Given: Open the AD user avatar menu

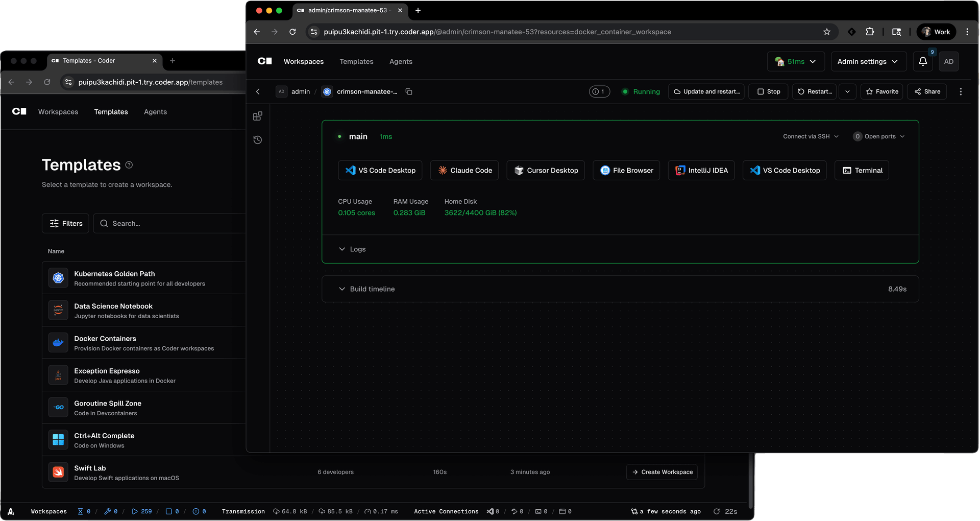Looking at the screenshot, I should tap(948, 61).
